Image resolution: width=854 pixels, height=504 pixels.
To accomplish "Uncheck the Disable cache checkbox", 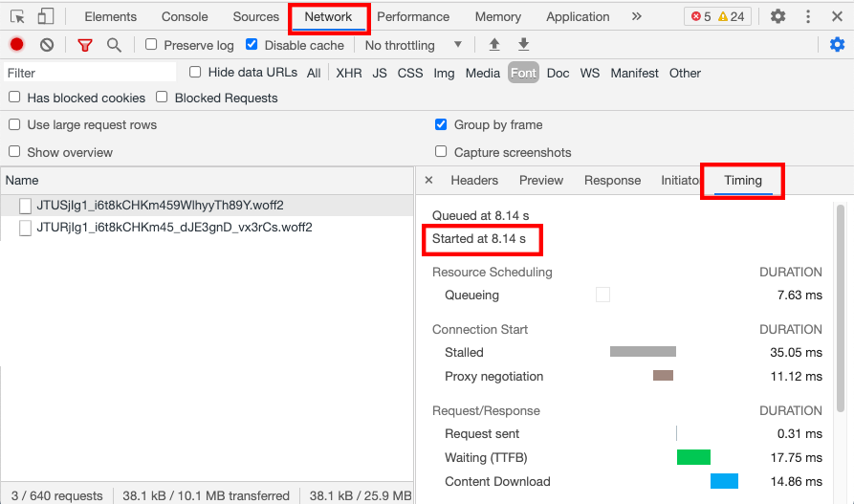I will (x=252, y=45).
